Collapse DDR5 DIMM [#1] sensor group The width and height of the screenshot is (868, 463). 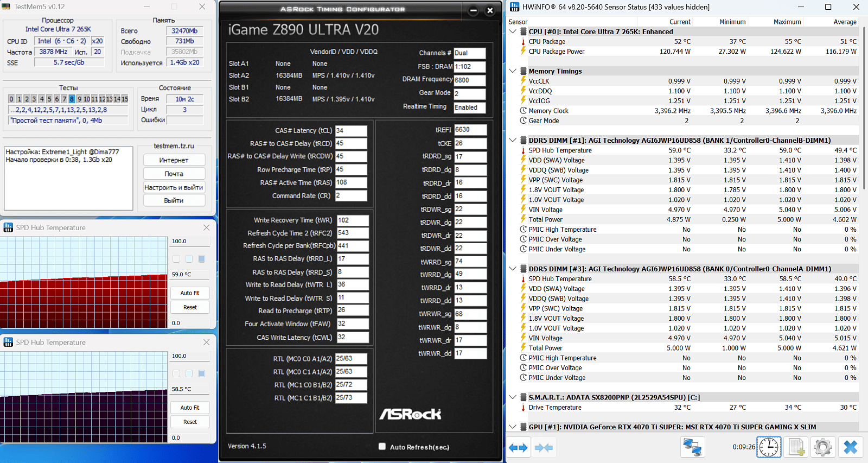(x=513, y=140)
